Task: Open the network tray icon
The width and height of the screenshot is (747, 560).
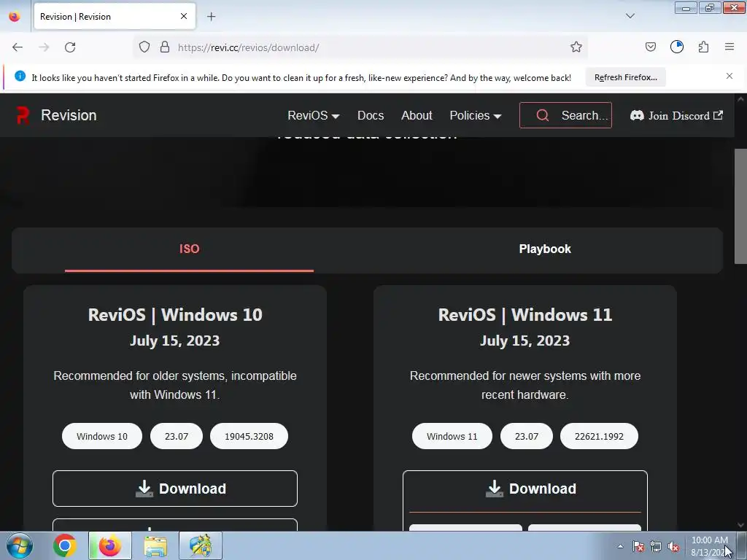Action: [x=656, y=546]
